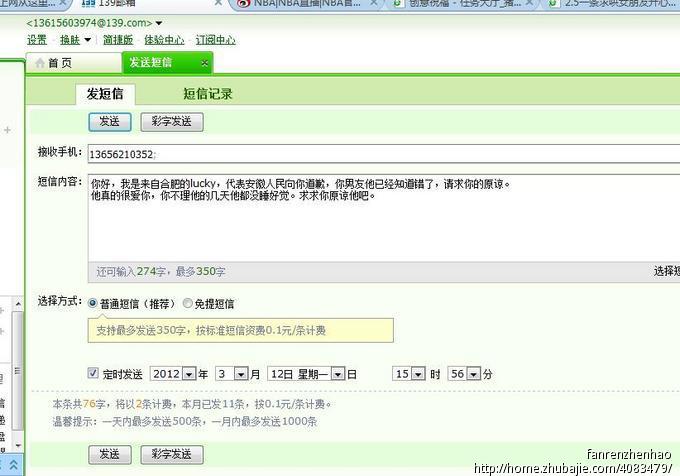The height and width of the screenshot is (476, 680).
Task: Click the top 发送 button
Action: pos(110,122)
